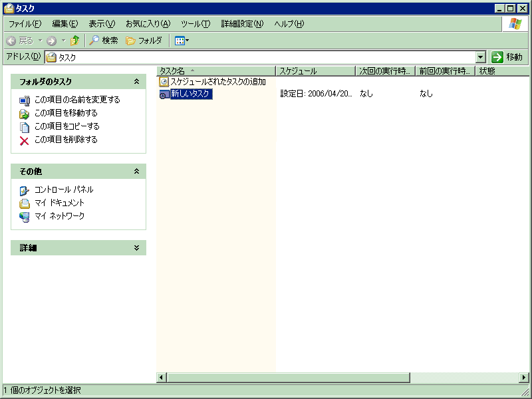Open コントロール パネル link

[x=64, y=190]
